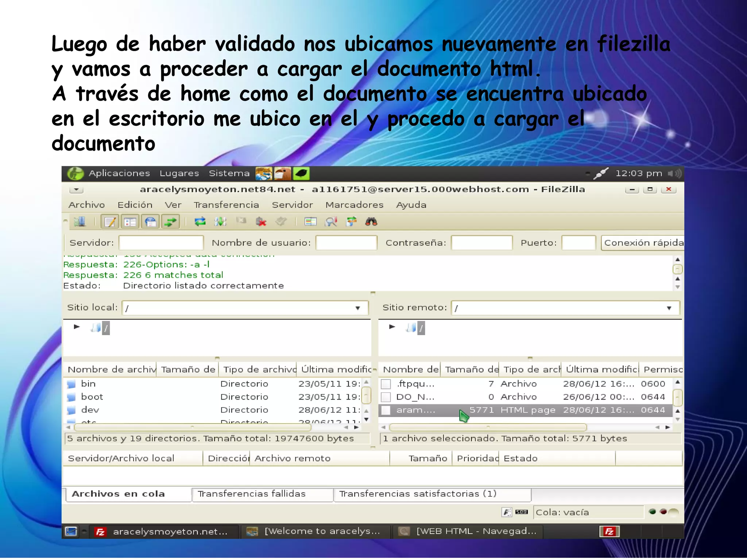The image size is (747, 560).
Task: Open the Servidor menu
Action: click(x=293, y=205)
